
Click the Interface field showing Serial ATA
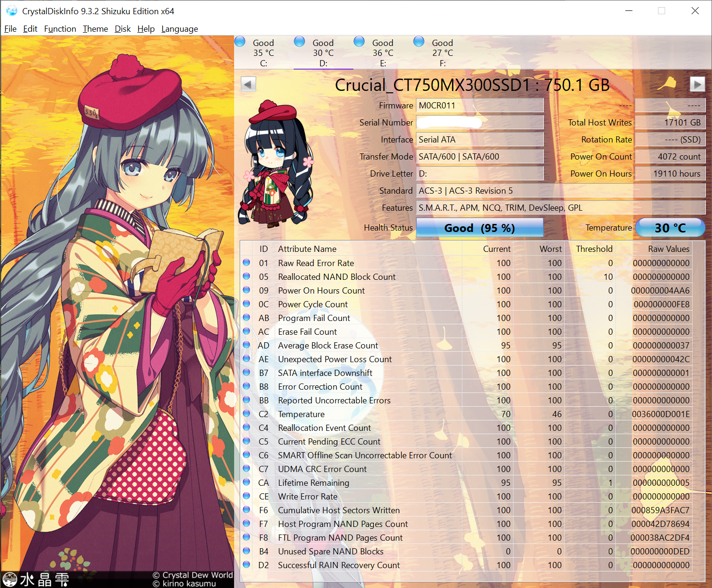(x=479, y=139)
